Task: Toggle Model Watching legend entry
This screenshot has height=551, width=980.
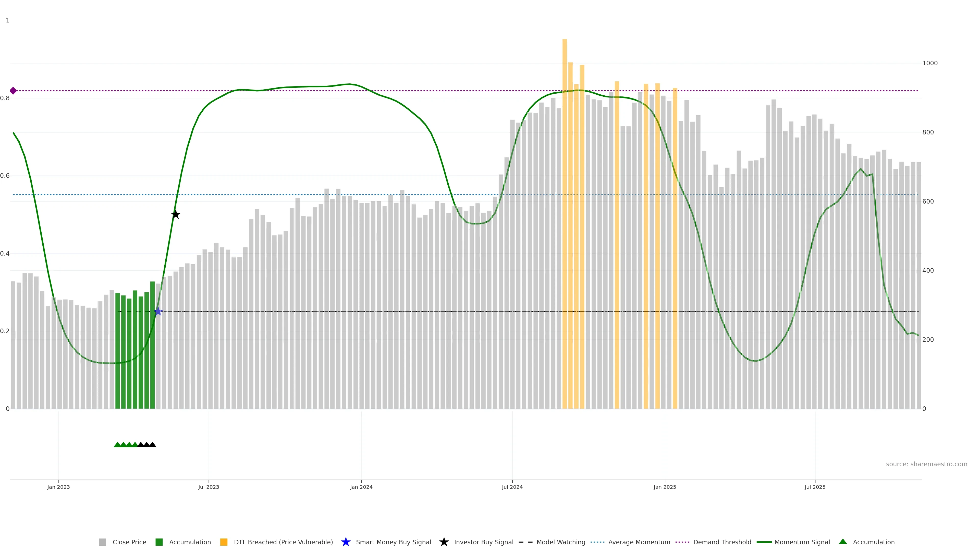Action: [x=560, y=542]
